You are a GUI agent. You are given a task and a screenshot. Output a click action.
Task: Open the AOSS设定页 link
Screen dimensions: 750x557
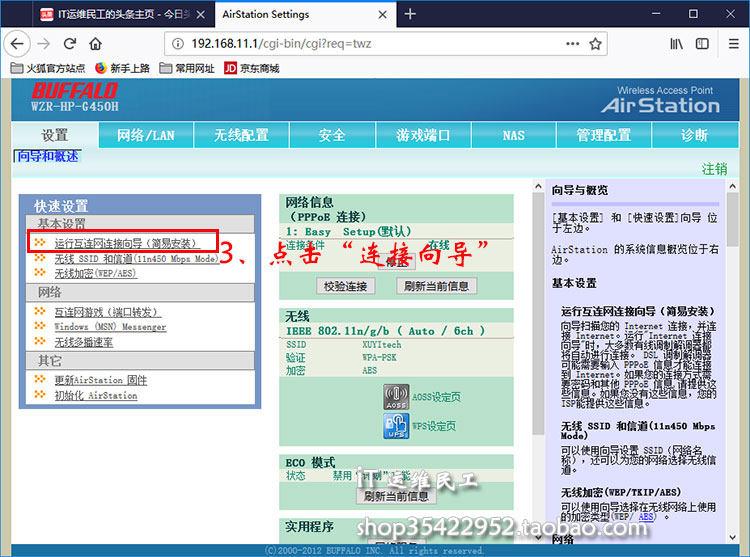click(x=436, y=397)
